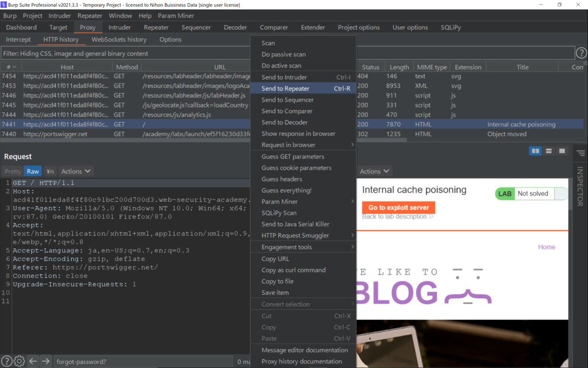Select Send to Java Serial Killer

tap(303, 224)
